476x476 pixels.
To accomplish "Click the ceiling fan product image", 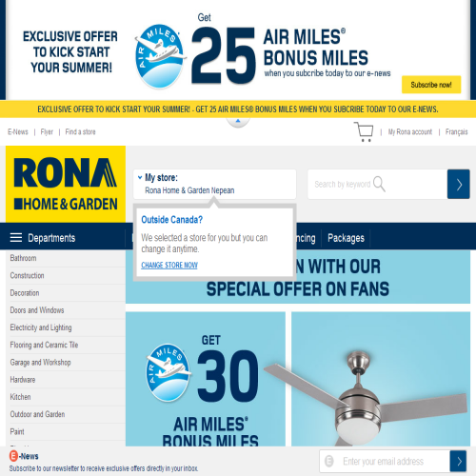I will 381,379.
